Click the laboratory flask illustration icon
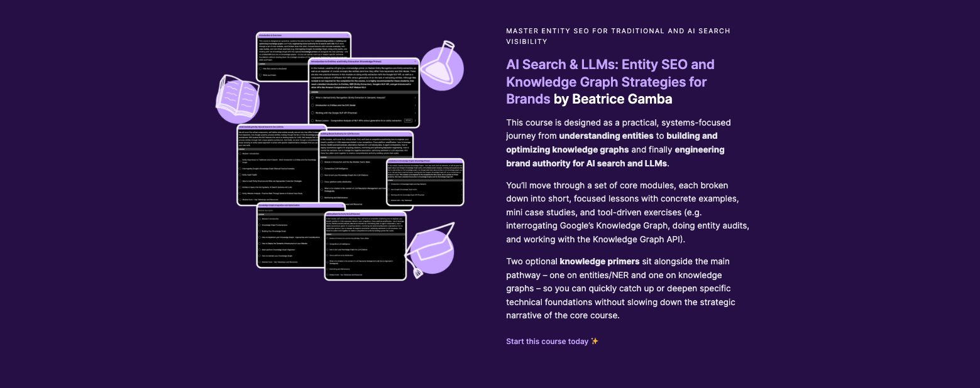The width and height of the screenshot is (980, 388). 442,66
